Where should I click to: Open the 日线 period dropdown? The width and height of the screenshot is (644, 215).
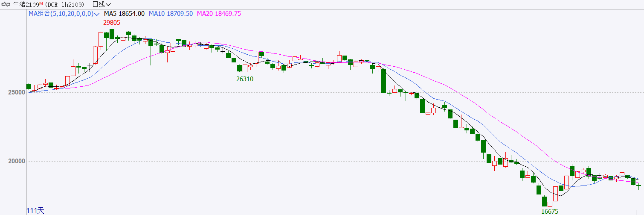(x=102, y=5)
